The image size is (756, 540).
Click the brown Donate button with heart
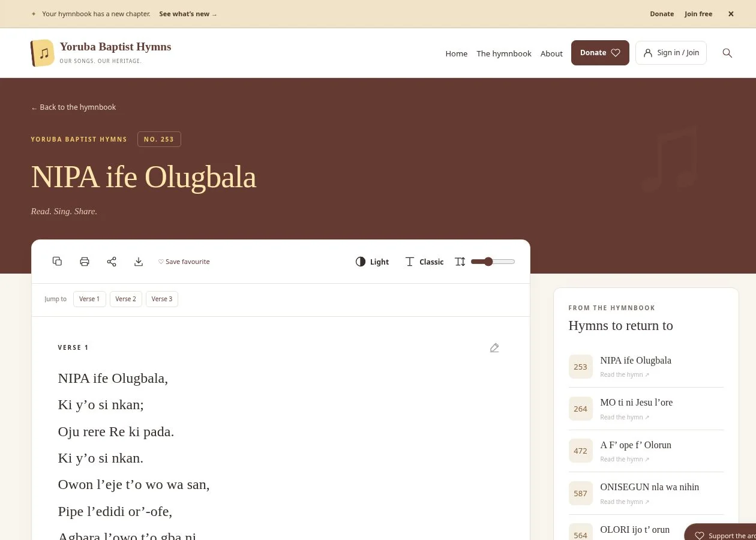tap(600, 53)
